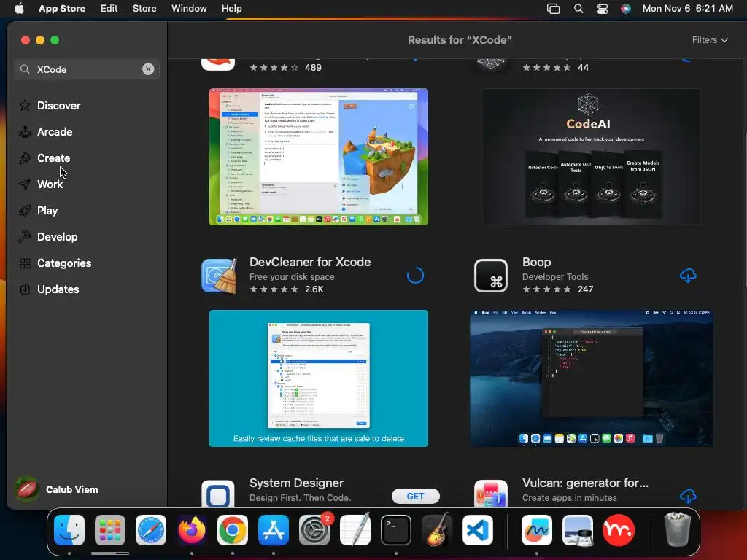
Task: Open the Vulcan: generator for... title
Action: [x=585, y=483]
